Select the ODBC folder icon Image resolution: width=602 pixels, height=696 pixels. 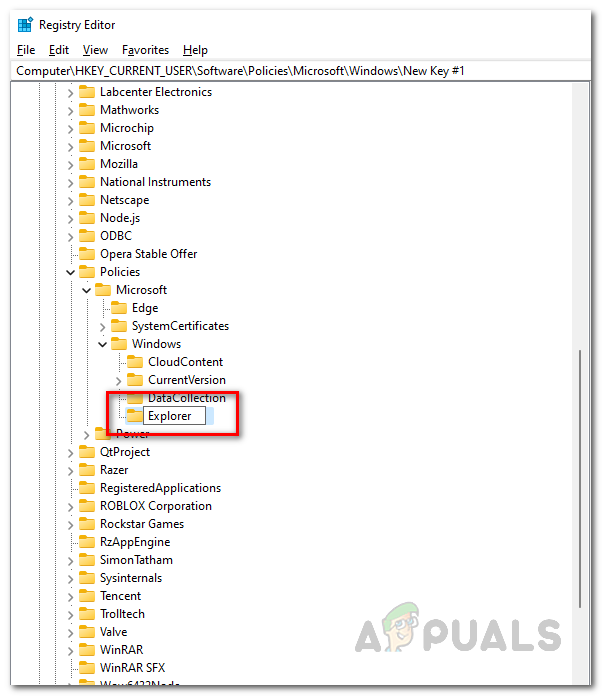click(87, 236)
